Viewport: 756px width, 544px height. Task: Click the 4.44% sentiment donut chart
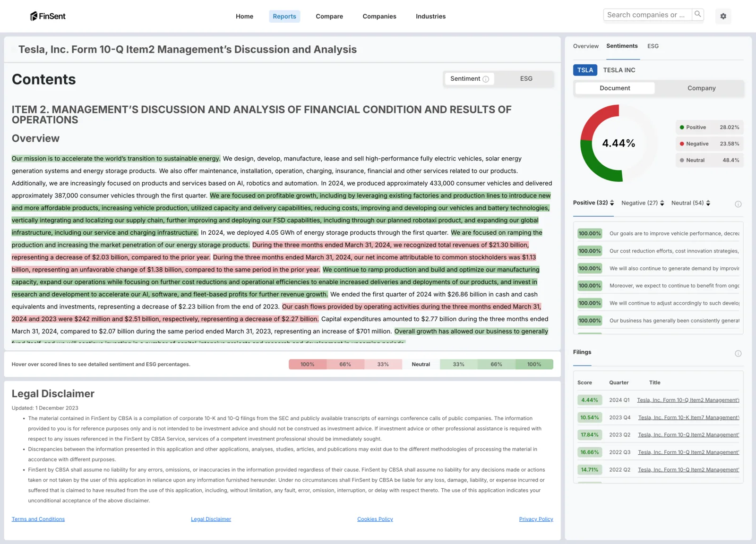point(619,143)
